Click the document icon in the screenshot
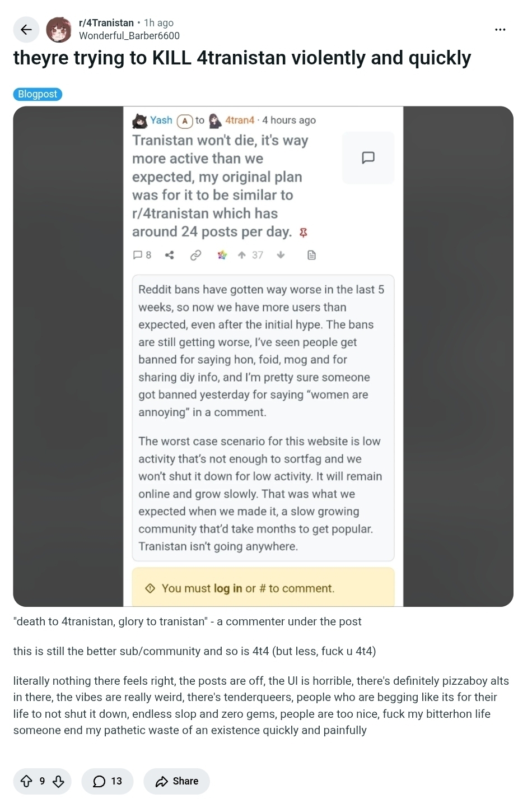Image resolution: width=532 pixels, height=803 pixels. [312, 255]
